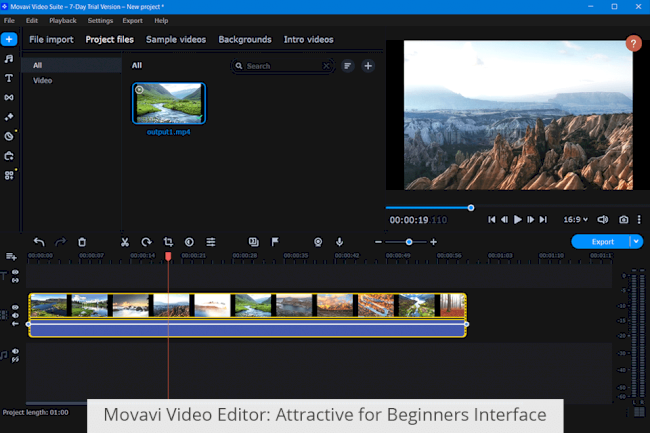Start webcam recording

tap(318, 242)
